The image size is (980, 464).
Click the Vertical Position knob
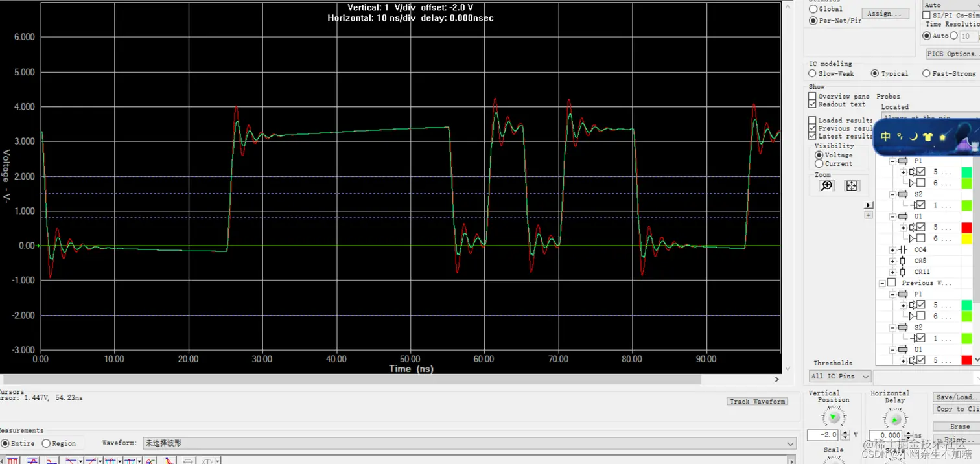click(834, 417)
